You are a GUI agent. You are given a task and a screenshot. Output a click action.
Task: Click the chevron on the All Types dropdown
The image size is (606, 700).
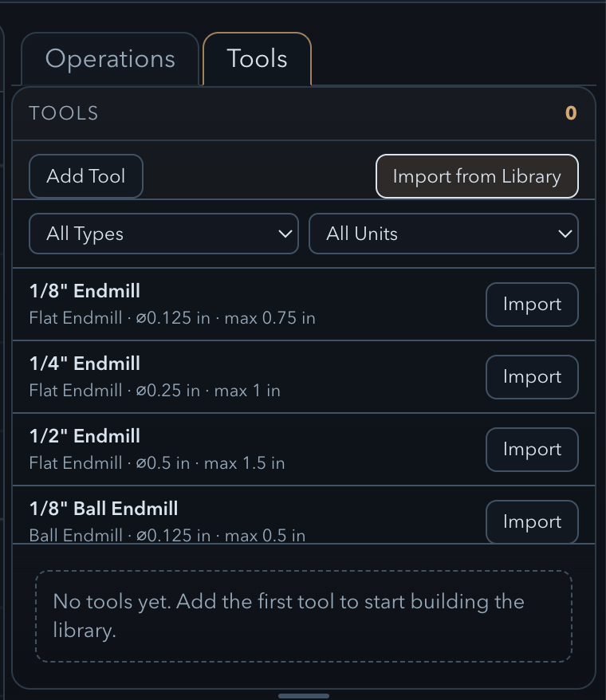coord(285,234)
